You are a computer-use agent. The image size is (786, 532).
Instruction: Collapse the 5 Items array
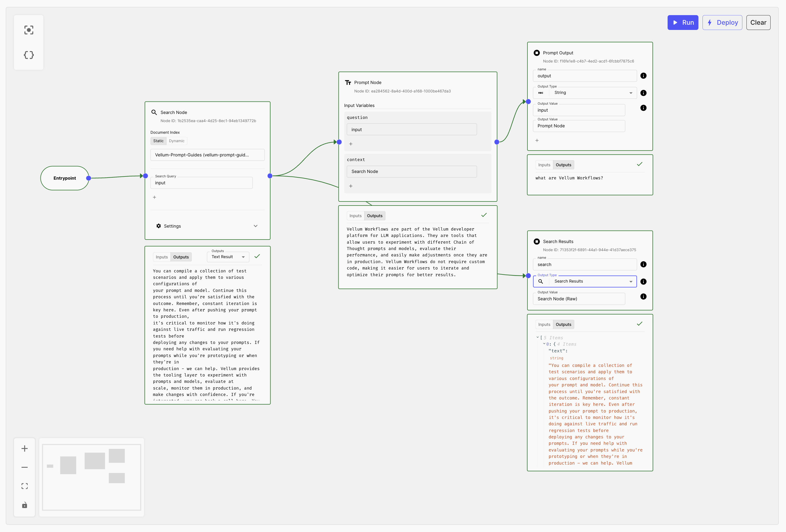coord(537,337)
